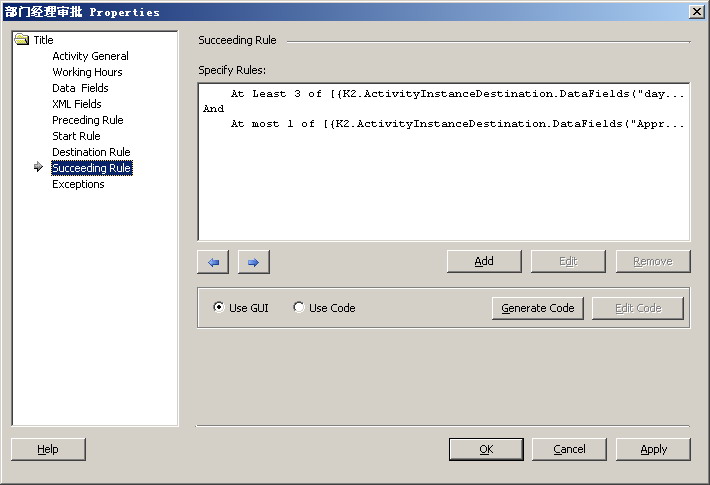Image resolution: width=710 pixels, height=485 pixels.
Task: Click the Cancel button
Action: [x=569, y=449]
